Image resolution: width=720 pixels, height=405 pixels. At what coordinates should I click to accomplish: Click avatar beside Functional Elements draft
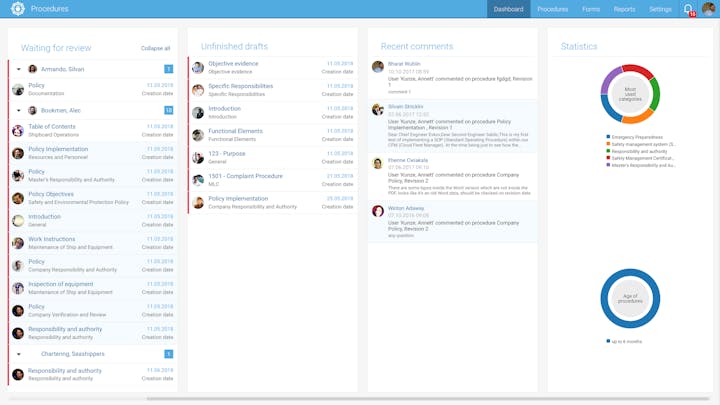(198, 135)
